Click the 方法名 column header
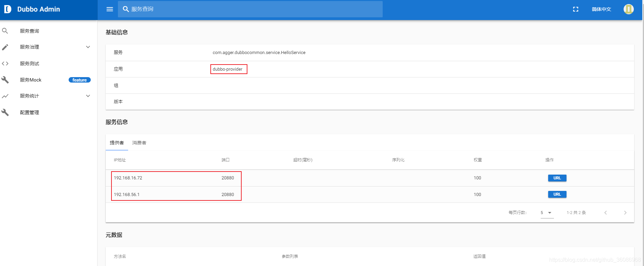644x266 pixels. (120, 256)
